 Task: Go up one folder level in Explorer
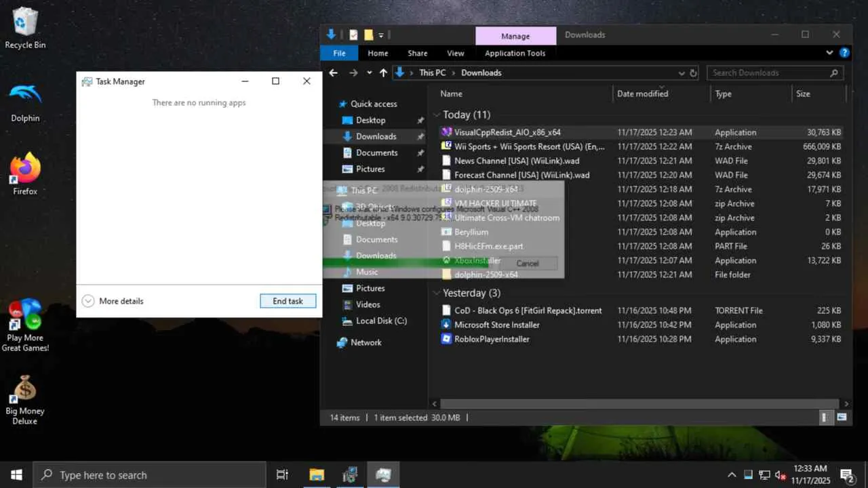tap(383, 73)
